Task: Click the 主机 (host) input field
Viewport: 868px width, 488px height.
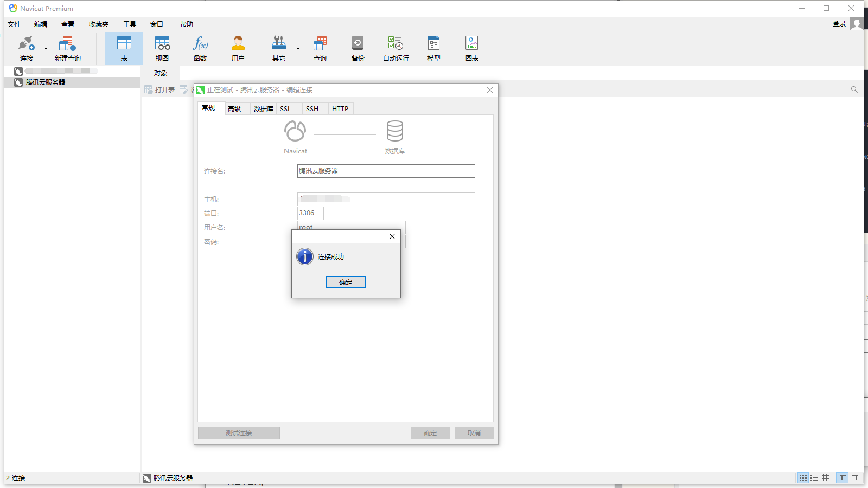Action: tap(386, 199)
